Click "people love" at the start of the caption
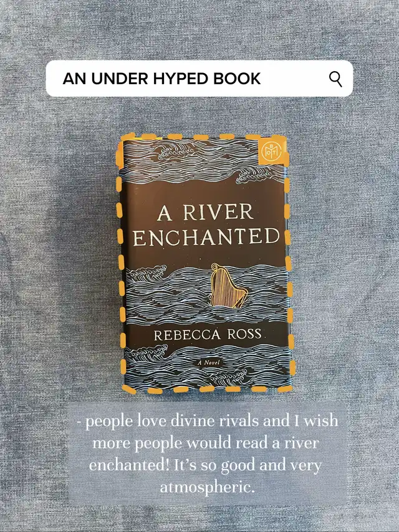The height and width of the screenshot is (532, 399). click(126, 422)
